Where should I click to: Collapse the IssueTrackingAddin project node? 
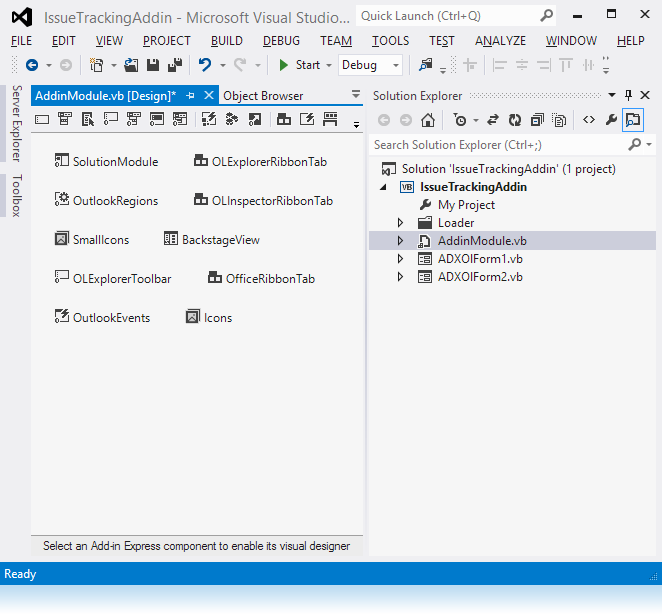coord(383,187)
